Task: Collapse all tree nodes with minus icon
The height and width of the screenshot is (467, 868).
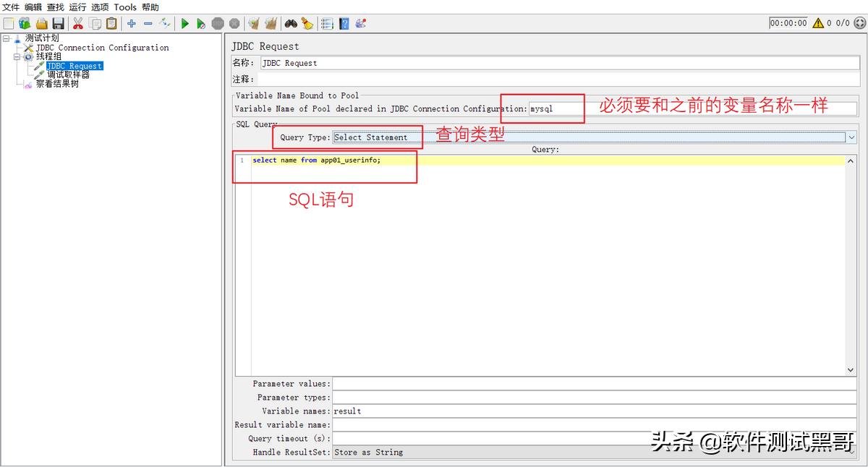Action: 148,23
